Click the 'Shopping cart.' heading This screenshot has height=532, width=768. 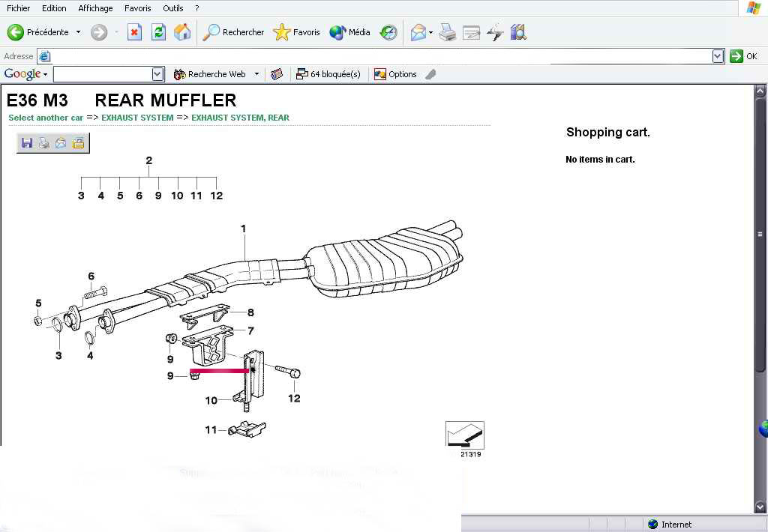(x=607, y=132)
